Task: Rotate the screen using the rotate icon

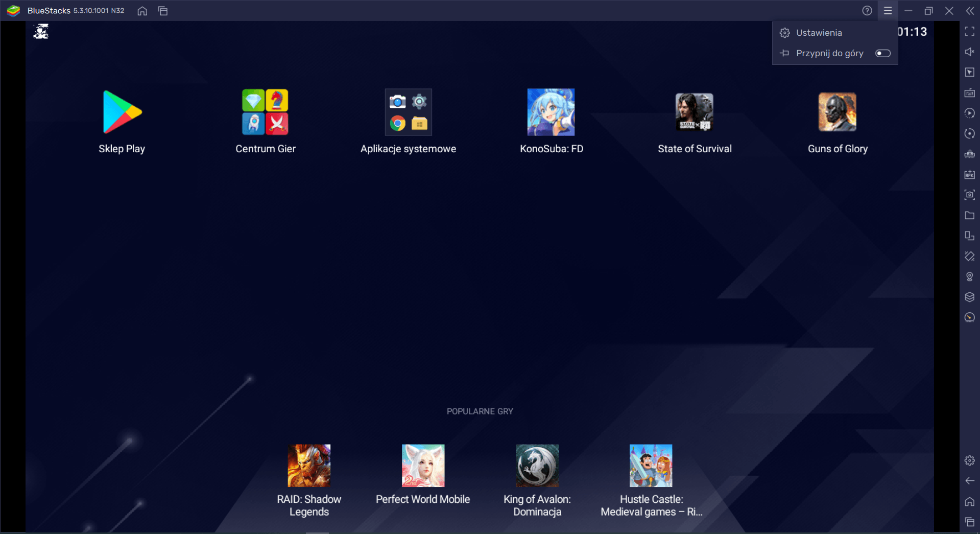Action: coord(970,257)
